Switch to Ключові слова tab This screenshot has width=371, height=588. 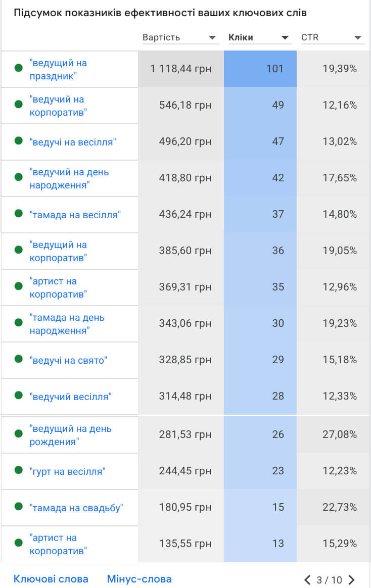(x=51, y=579)
